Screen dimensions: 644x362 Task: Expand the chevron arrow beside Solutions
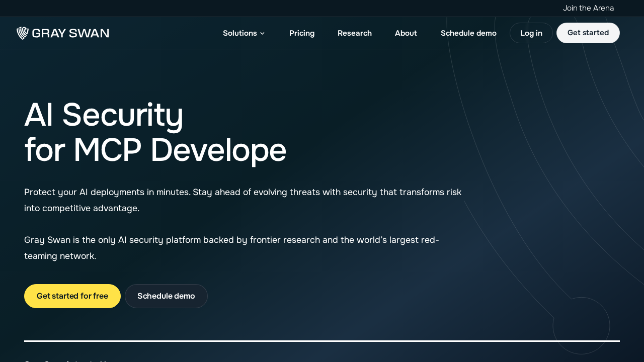coord(262,33)
